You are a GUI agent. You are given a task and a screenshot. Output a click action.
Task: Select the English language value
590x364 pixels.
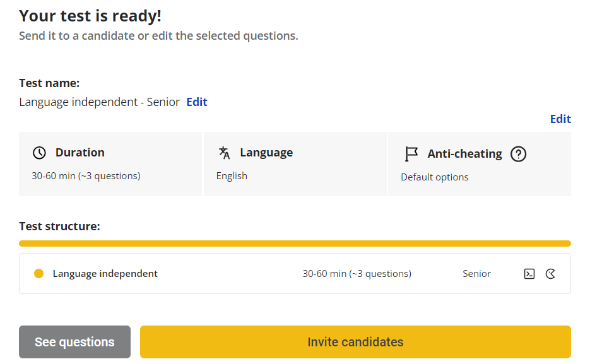(x=231, y=175)
